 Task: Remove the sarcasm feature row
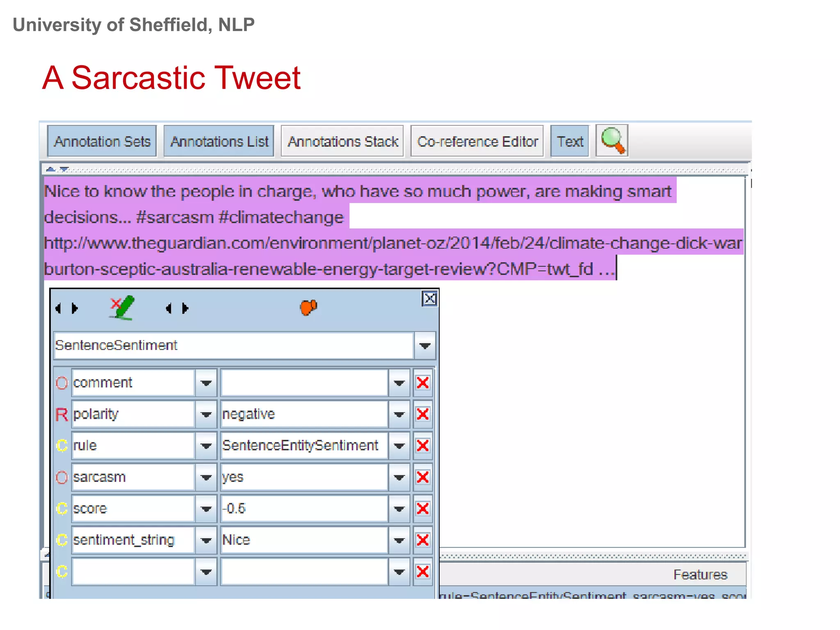click(422, 477)
